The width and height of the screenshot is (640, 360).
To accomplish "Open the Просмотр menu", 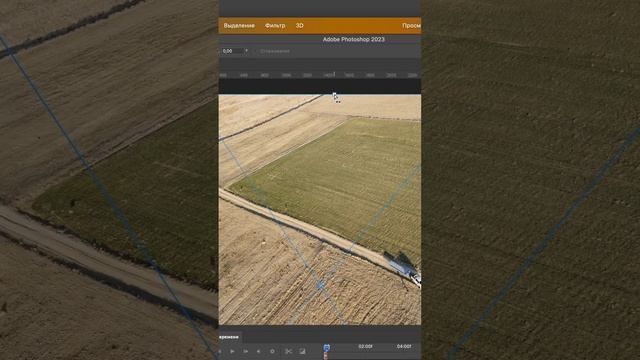I will pyautogui.click(x=411, y=26).
